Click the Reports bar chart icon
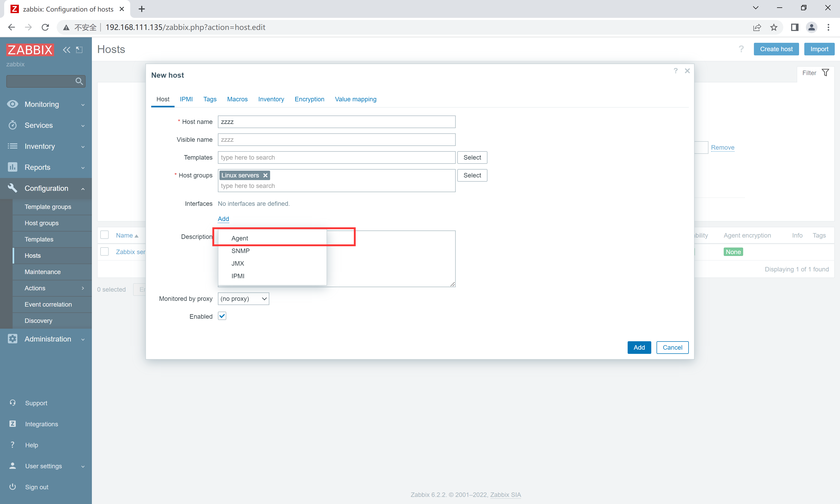Screen dimensions: 840x504 [13, 167]
